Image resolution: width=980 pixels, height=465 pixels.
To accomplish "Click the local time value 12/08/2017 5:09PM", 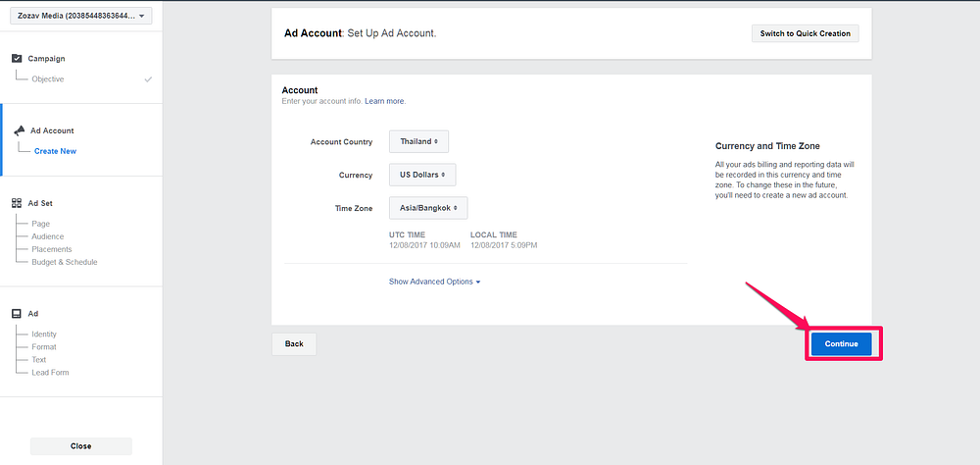I will pos(504,245).
